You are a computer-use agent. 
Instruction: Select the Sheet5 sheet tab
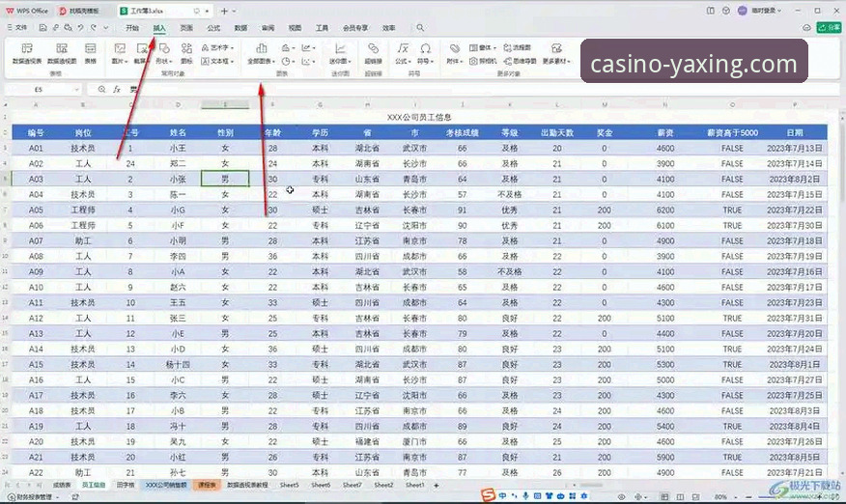coord(289,485)
